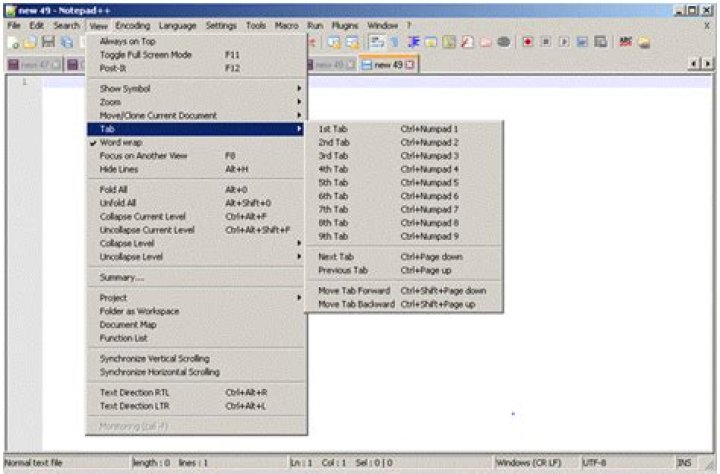Screen dimensions: 720x474
Task: Click Windows (CR LF) in status bar
Action: [x=535, y=463]
